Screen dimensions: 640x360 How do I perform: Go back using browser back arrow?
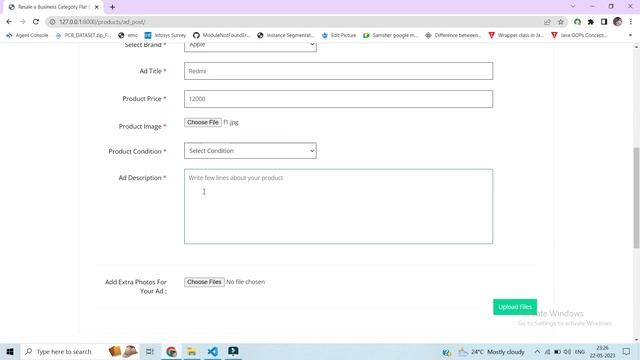click(x=9, y=22)
